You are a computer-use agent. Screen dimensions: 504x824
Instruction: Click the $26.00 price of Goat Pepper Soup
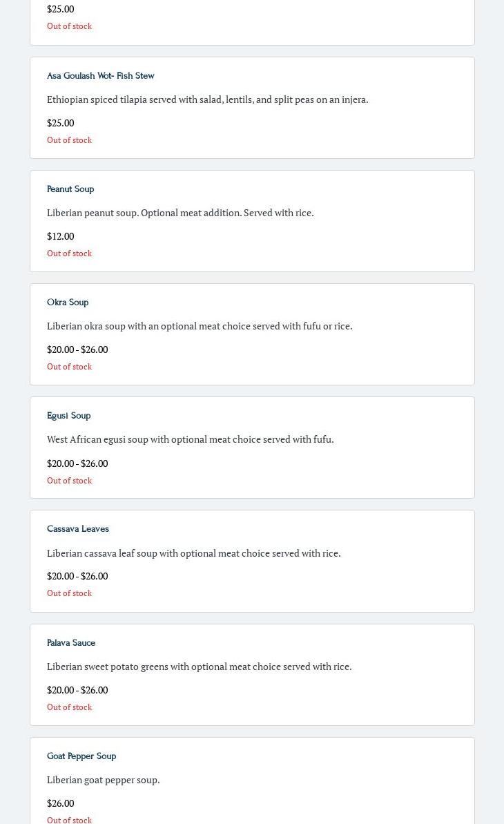tap(60, 803)
